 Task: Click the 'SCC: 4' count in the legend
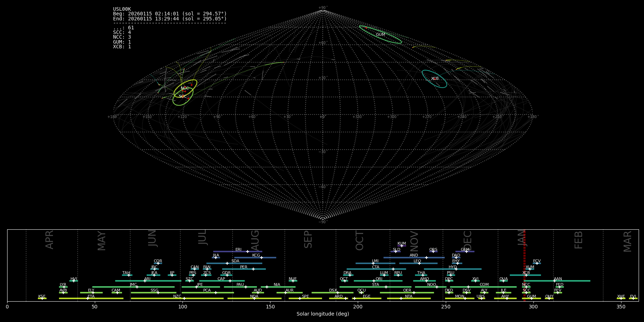pyautogui.click(x=122, y=33)
